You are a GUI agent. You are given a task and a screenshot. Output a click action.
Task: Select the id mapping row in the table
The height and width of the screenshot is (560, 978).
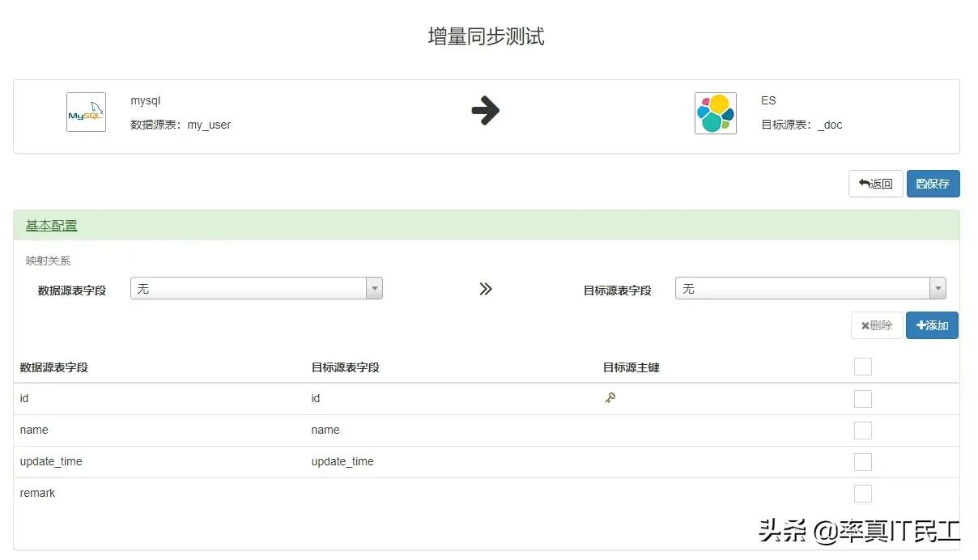(324, 398)
